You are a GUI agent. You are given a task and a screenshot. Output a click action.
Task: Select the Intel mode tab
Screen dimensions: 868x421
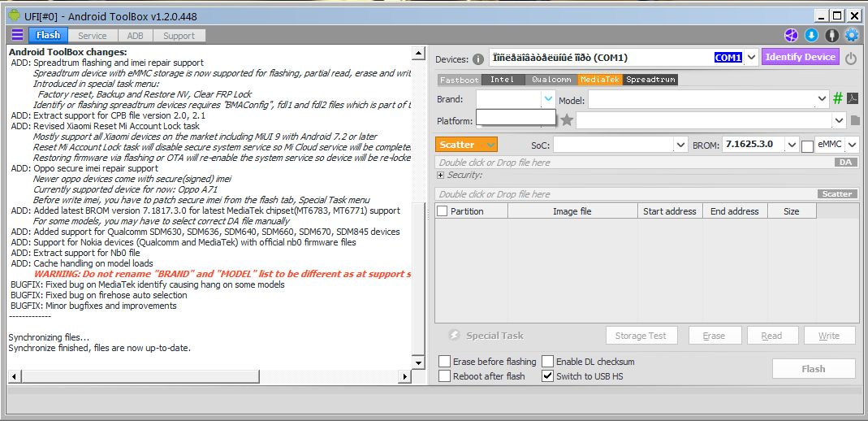click(x=503, y=80)
